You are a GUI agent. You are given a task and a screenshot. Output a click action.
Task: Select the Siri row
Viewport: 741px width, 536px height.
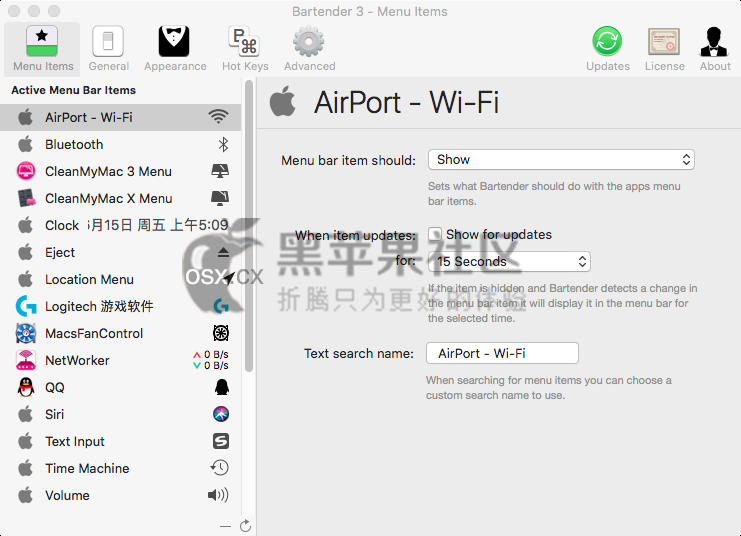(x=121, y=414)
